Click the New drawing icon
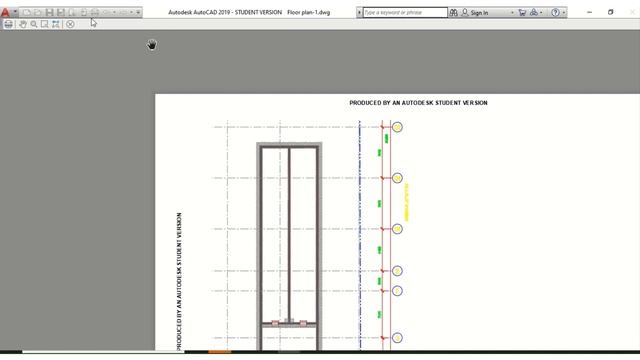The image size is (640, 360). pos(27,13)
